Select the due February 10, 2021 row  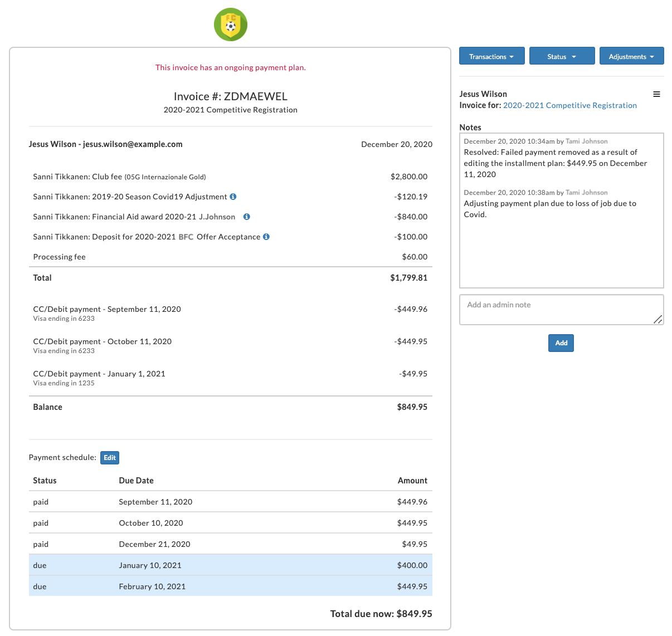(231, 586)
